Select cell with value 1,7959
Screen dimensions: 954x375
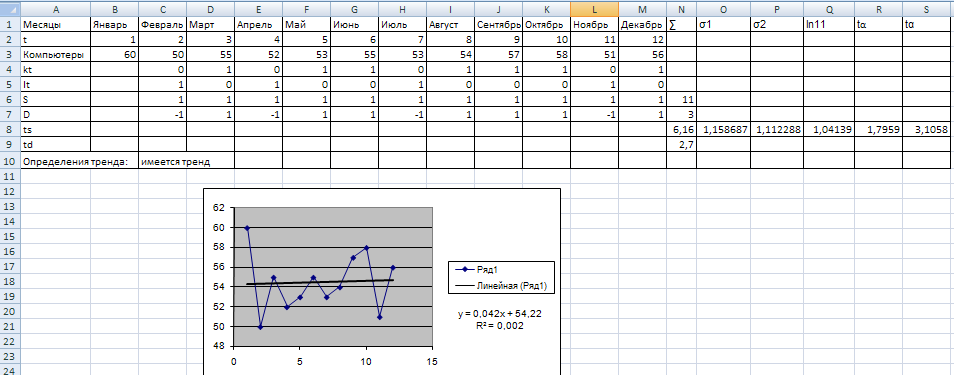coord(879,129)
